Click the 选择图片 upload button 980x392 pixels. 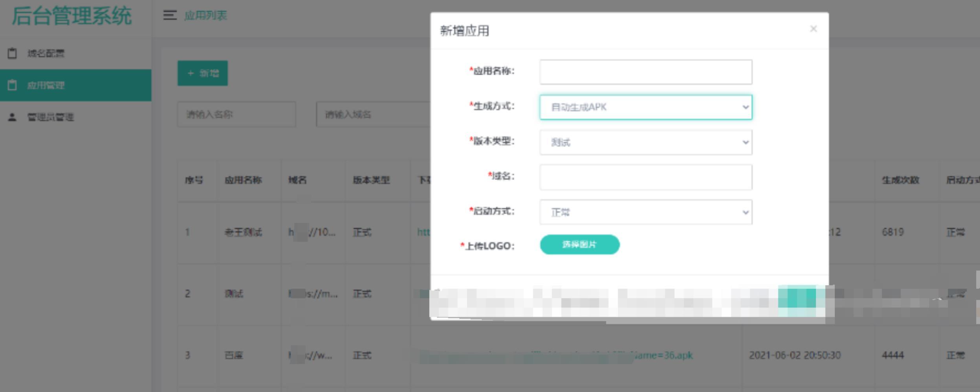tap(580, 244)
